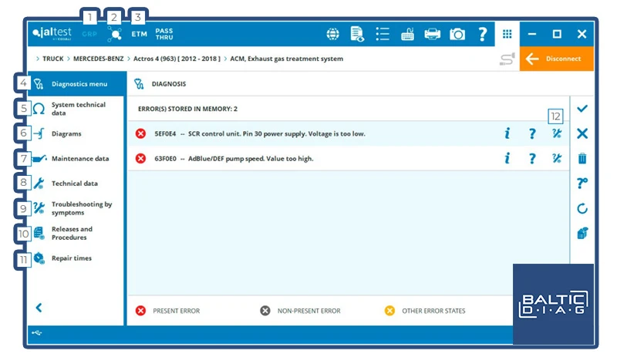Refresh the error list
The height and width of the screenshot is (364, 617).
[582, 208]
